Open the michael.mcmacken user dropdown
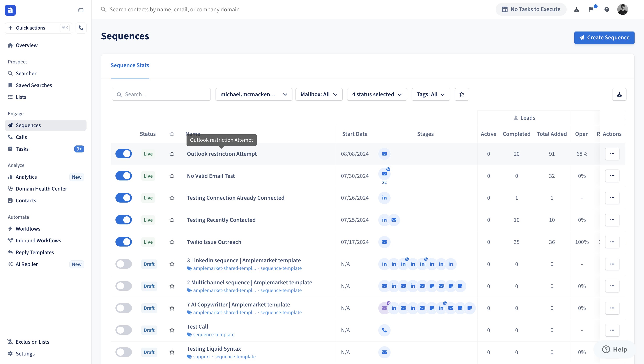This screenshot has width=644, height=364. click(253, 94)
